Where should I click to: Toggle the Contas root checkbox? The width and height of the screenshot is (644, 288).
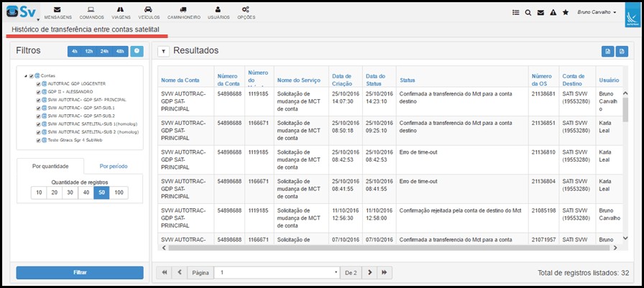[x=31, y=76]
